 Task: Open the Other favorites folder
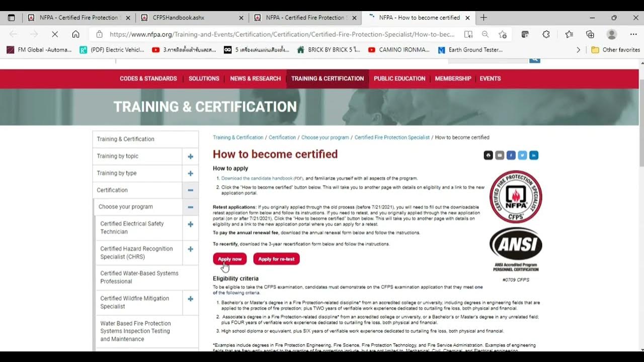tap(615, 50)
